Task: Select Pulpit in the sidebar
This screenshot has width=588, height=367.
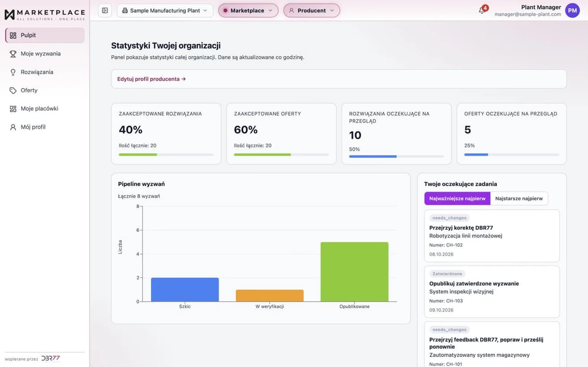Action: pyautogui.click(x=45, y=35)
